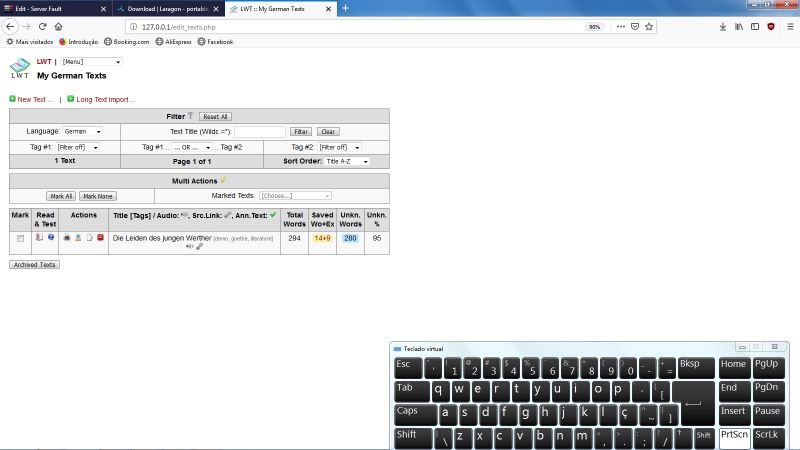Screen dimensions: 800x450
Task: Open the Read text book icon
Action: 39,237
